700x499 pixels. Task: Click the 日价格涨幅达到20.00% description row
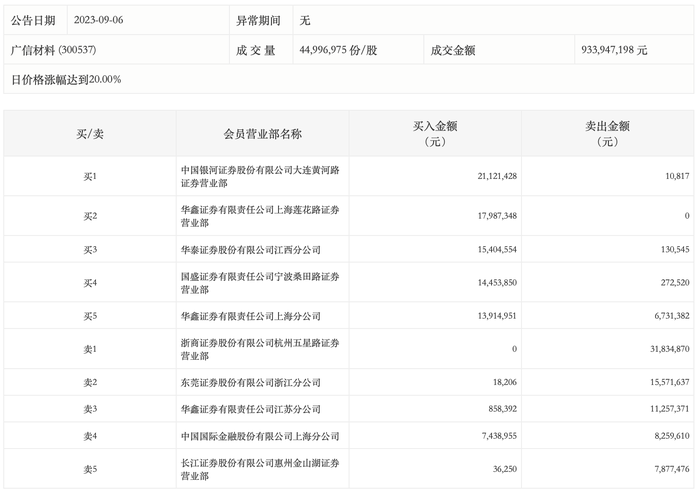pos(349,79)
